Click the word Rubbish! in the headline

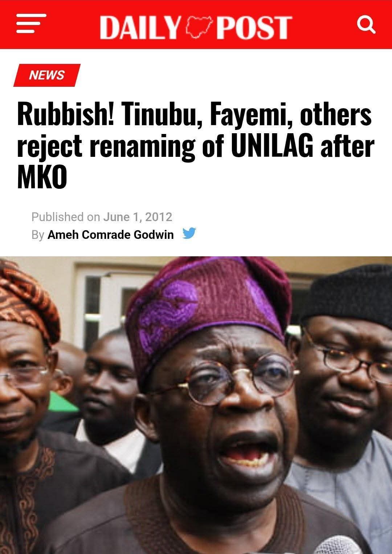point(66,115)
